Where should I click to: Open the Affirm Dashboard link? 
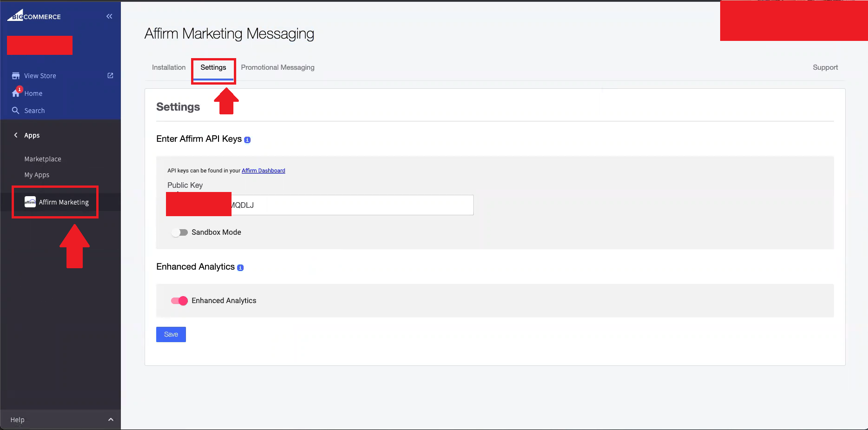(264, 171)
